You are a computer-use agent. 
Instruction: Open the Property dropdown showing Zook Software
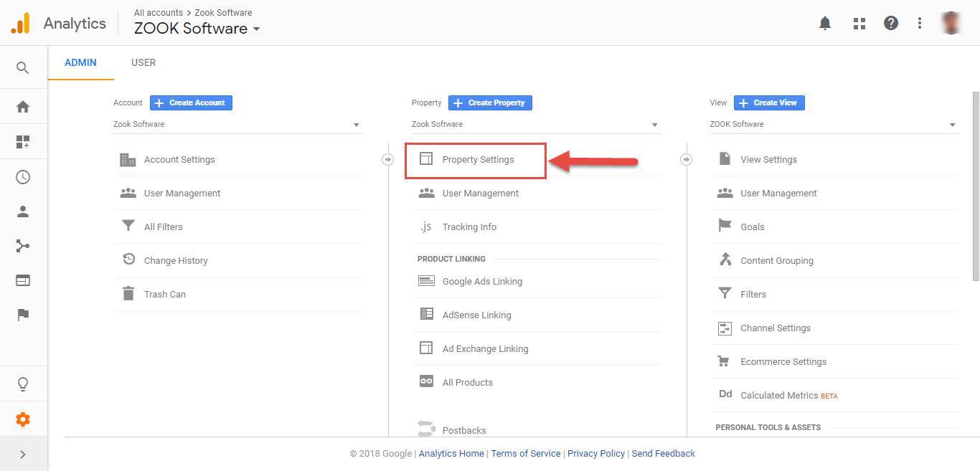coord(536,125)
